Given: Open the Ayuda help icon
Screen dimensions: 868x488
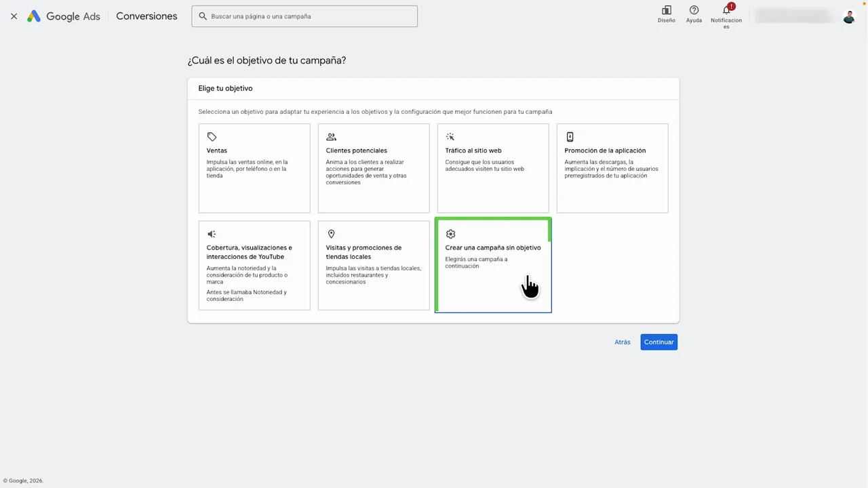Looking at the screenshot, I should point(694,10).
